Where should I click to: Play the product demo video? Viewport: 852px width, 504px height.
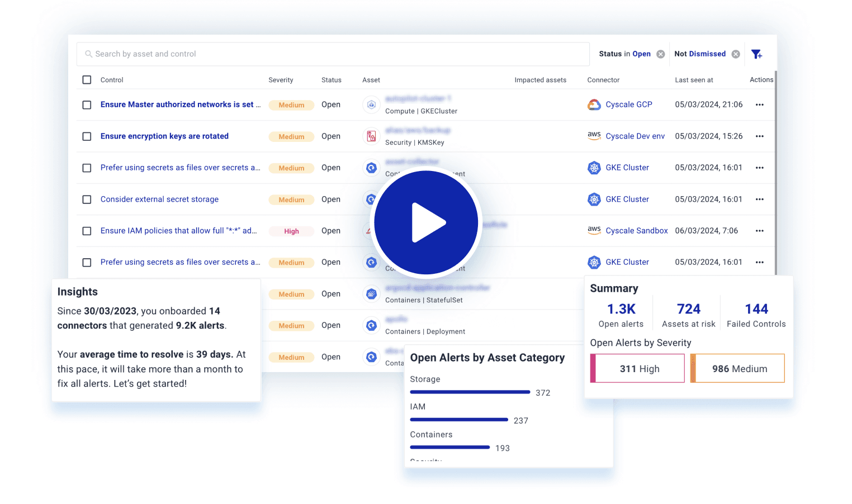click(x=426, y=222)
